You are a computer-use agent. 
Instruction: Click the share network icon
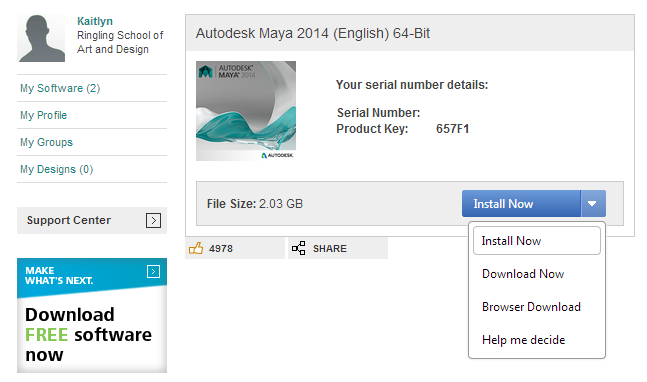coord(298,248)
